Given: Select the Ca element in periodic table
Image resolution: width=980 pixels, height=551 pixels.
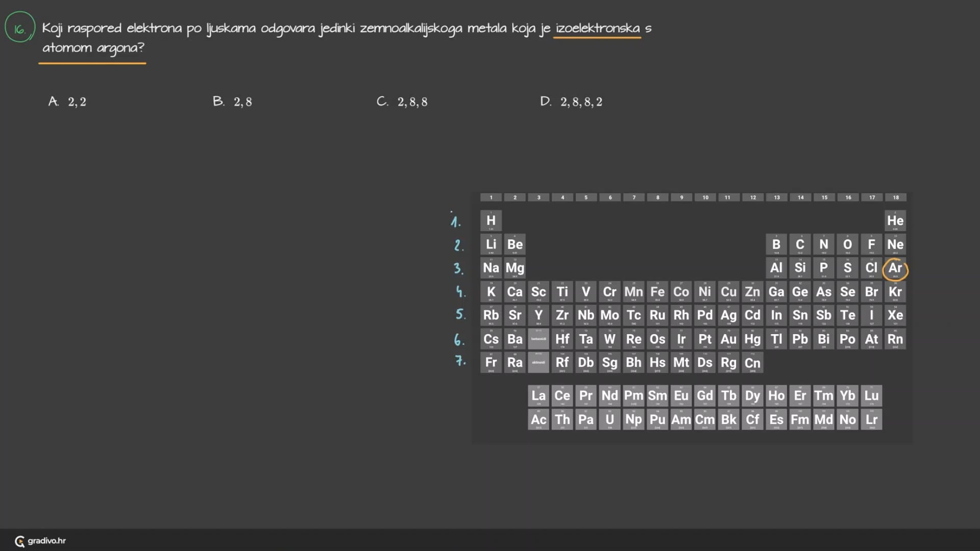Looking at the screenshot, I should 514,292.
